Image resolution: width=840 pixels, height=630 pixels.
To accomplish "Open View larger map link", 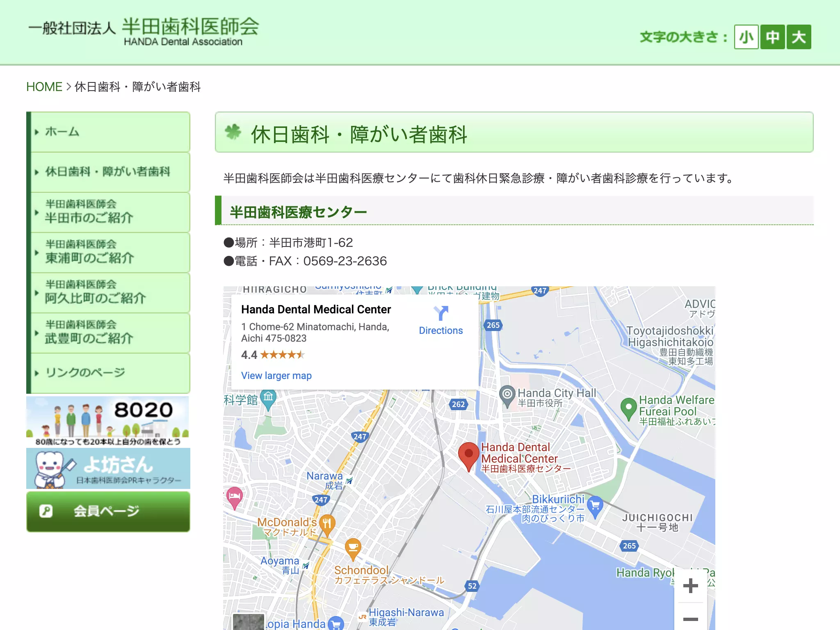I will point(276,376).
